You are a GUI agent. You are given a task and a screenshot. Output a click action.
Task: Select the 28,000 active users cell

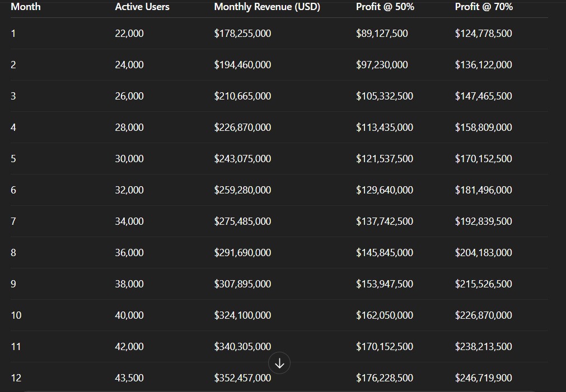[x=129, y=127]
